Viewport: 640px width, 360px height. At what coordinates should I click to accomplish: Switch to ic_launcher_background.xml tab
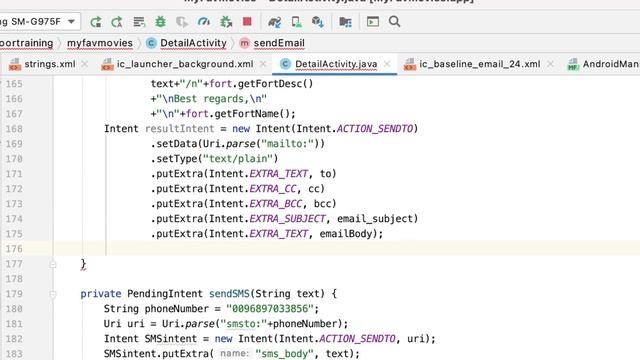coord(185,64)
